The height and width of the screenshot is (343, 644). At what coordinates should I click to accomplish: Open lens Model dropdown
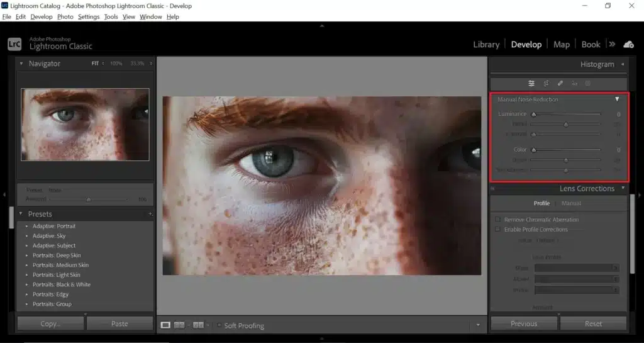point(576,279)
